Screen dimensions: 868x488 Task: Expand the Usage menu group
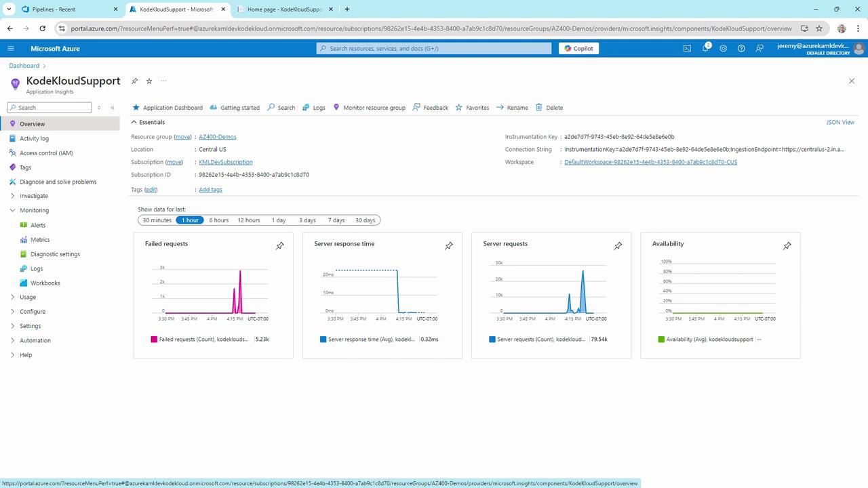click(x=13, y=297)
